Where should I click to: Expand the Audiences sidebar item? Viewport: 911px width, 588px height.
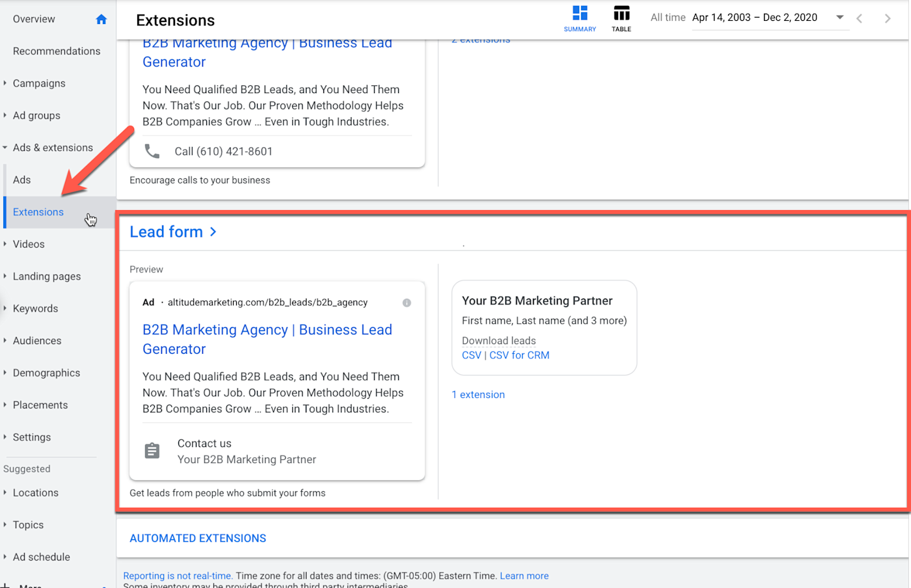coord(5,340)
